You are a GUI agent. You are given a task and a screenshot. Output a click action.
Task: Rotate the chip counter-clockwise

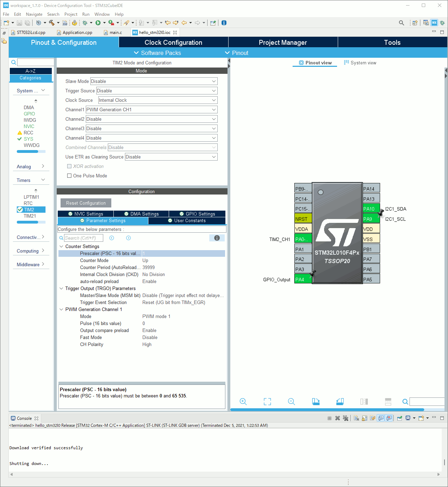tap(340, 402)
